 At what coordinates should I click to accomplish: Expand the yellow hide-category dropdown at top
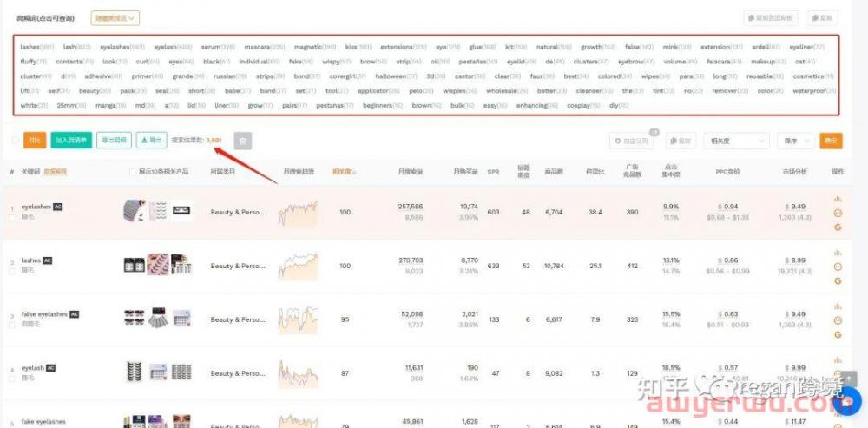(115, 18)
